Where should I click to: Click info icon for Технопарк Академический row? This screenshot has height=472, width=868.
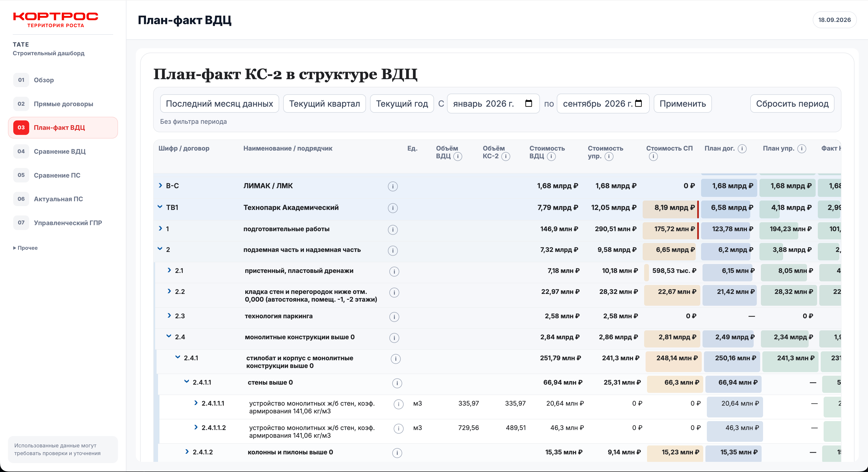coord(393,208)
